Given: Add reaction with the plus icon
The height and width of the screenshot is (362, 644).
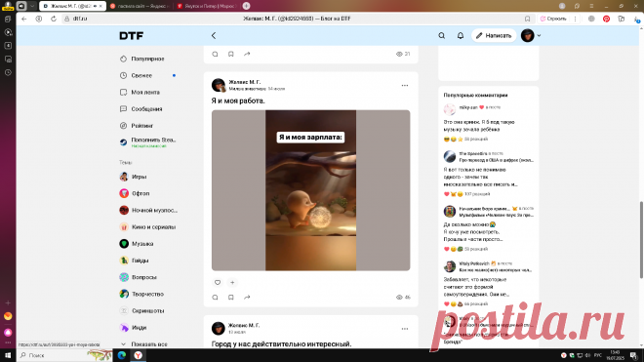Looking at the screenshot, I should [232, 282].
